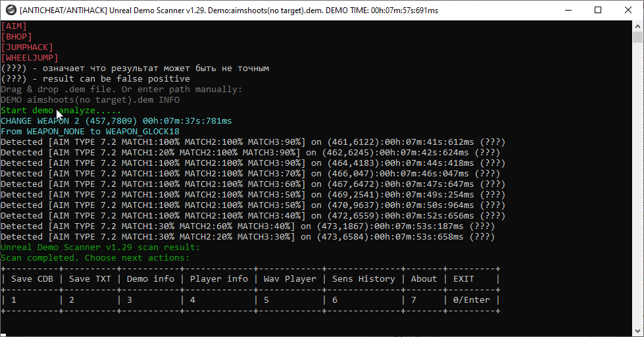Image resolution: width=644 pixels, height=337 pixels.
Task: Click the detection at 00h:07m:52s:656ms
Action: click(x=253, y=216)
